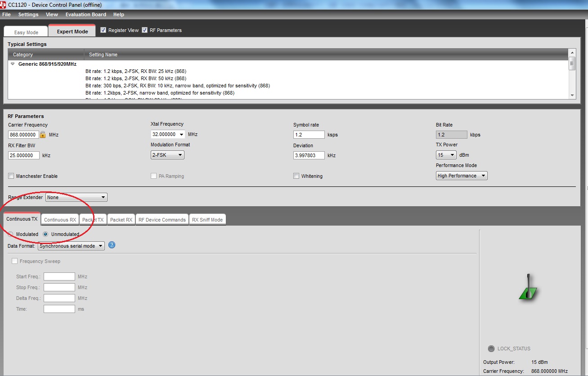Click the Typical Settings scrollbar down arrow
The height and width of the screenshot is (376, 588).
click(572, 95)
